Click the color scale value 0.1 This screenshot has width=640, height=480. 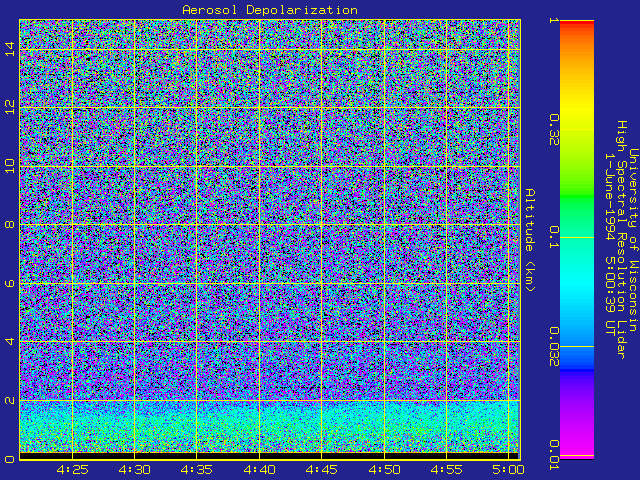pos(553,237)
